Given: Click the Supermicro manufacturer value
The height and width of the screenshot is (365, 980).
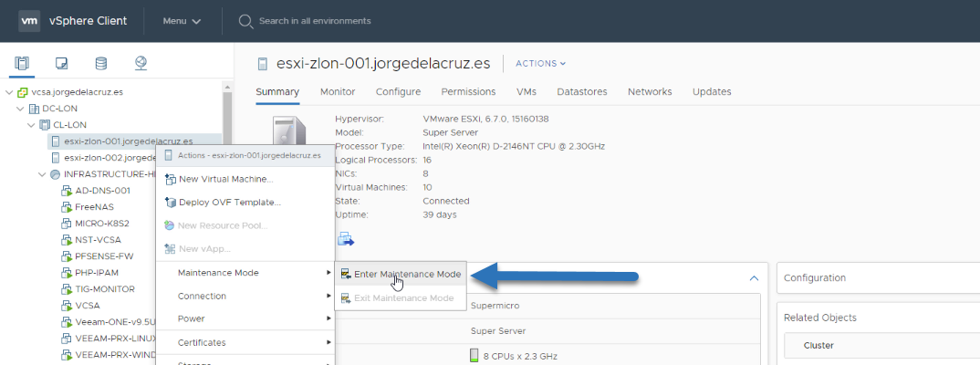Looking at the screenshot, I should (495, 306).
